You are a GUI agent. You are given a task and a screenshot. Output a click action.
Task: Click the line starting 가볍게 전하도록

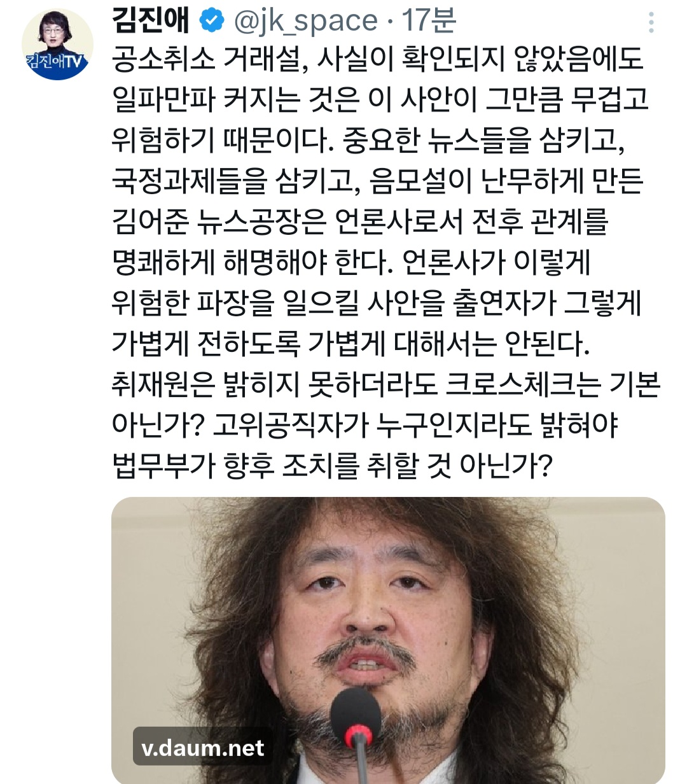[x=351, y=344]
